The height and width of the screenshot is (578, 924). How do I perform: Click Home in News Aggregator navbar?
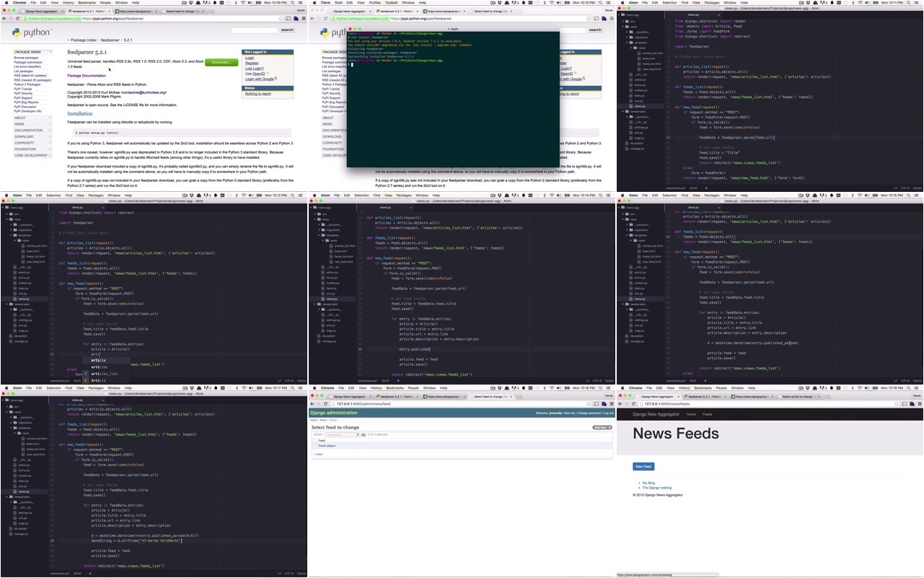pyautogui.click(x=691, y=414)
